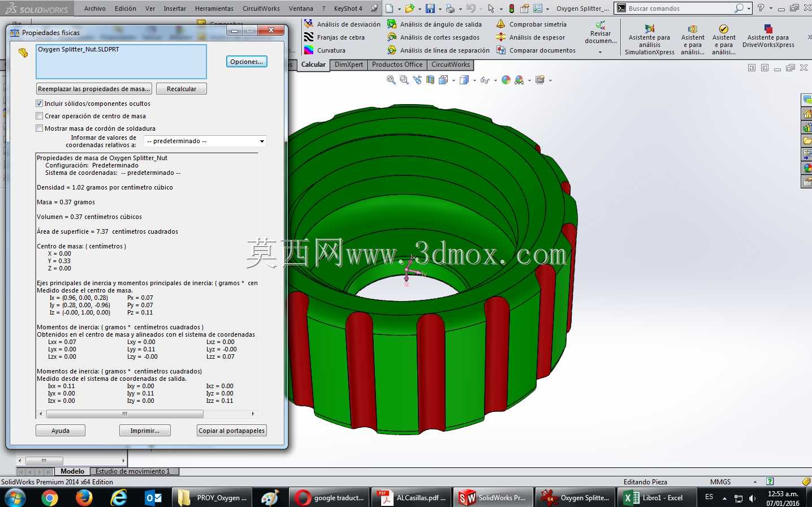Viewport: 812px width, 507px height.
Task: Click the Imprimir button
Action: point(145,431)
